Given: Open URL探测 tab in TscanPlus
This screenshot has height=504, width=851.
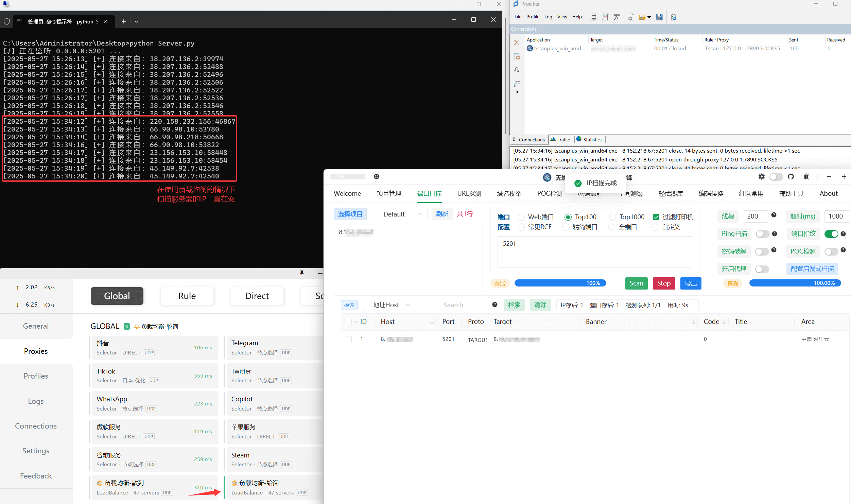Looking at the screenshot, I should pyautogui.click(x=469, y=193).
